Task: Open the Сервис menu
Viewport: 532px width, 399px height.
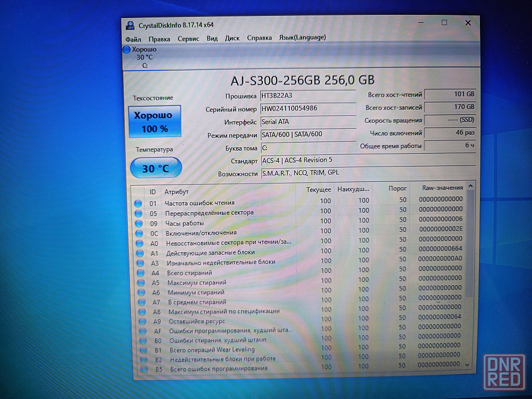Action: 188,39
